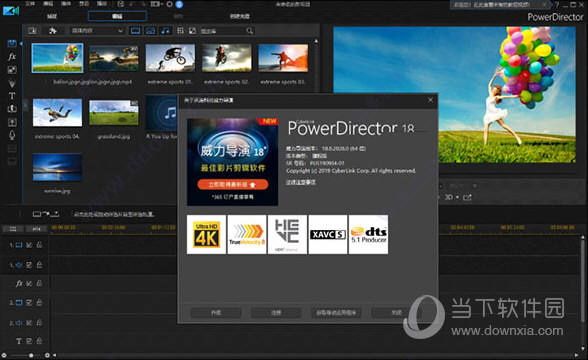The height and width of the screenshot is (360, 588).
Task: Open the File menu (文件)
Action: (30, 4)
